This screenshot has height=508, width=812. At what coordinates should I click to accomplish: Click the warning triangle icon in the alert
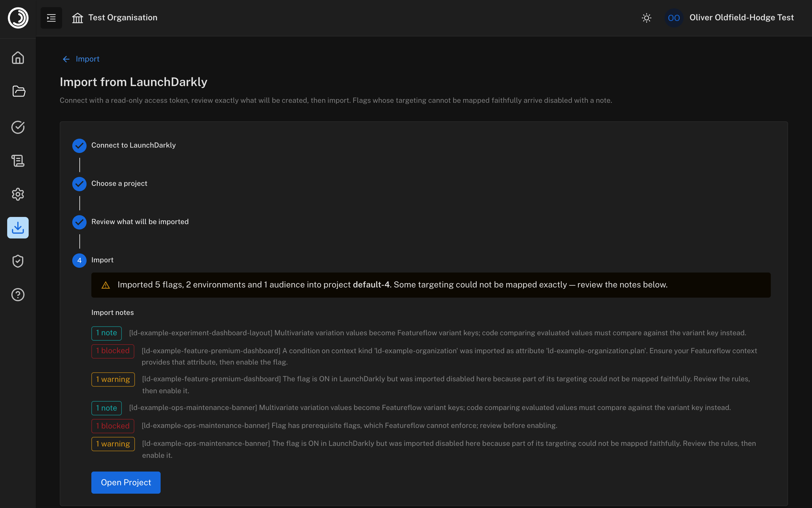[x=106, y=285]
